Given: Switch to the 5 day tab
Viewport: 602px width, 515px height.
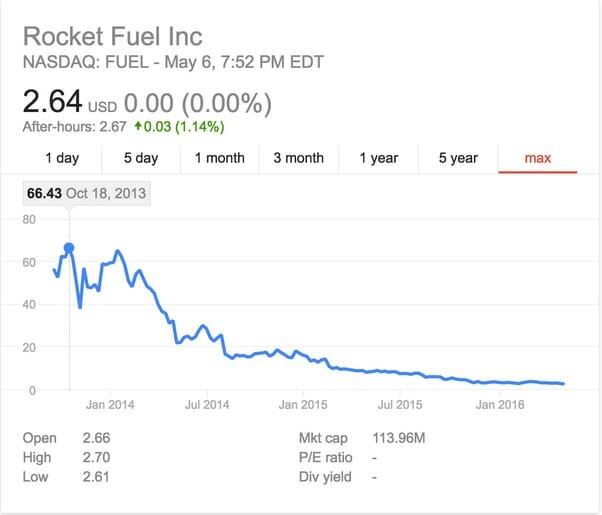Looking at the screenshot, I should coord(141,158).
